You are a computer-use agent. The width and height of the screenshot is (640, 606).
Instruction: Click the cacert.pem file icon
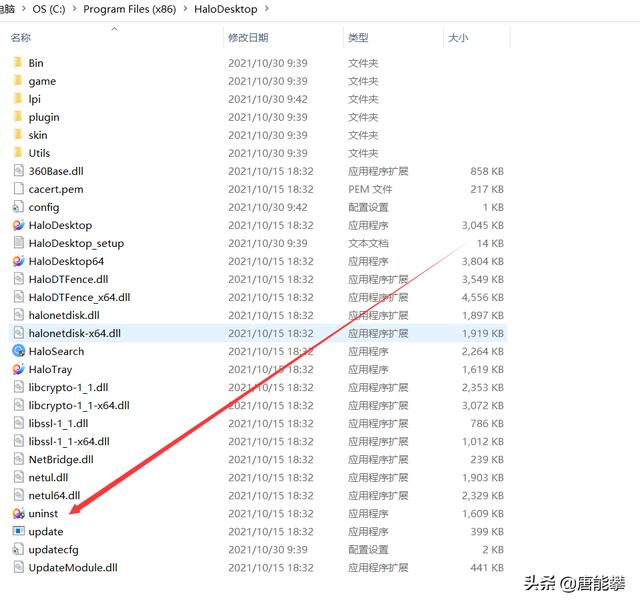pos(18,189)
